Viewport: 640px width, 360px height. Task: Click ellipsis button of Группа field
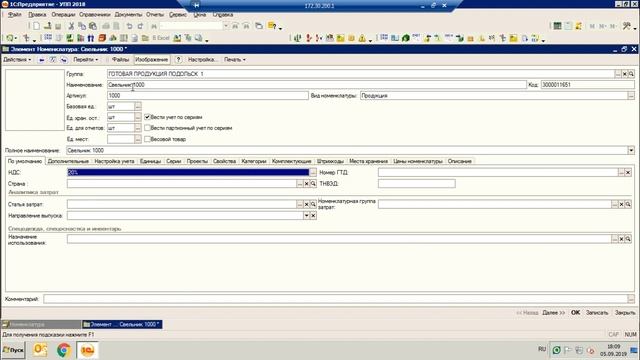click(618, 74)
